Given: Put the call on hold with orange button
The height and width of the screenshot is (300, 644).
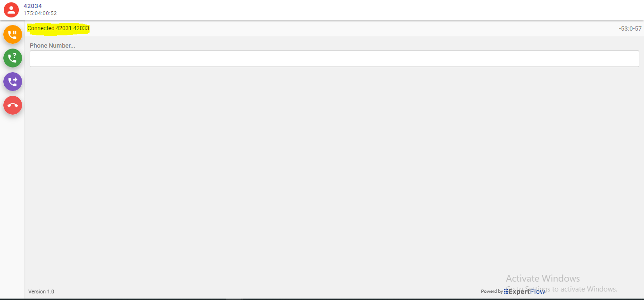Looking at the screenshot, I should (x=13, y=34).
